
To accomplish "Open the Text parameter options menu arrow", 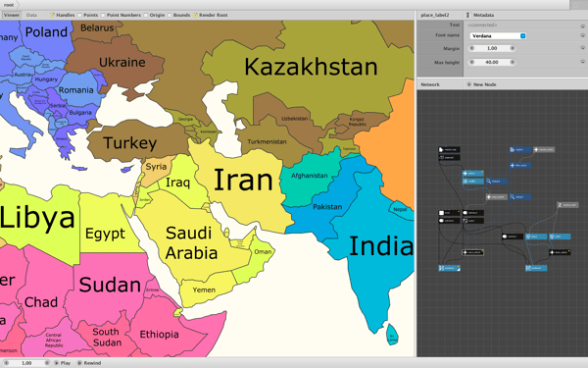I will (x=582, y=26).
